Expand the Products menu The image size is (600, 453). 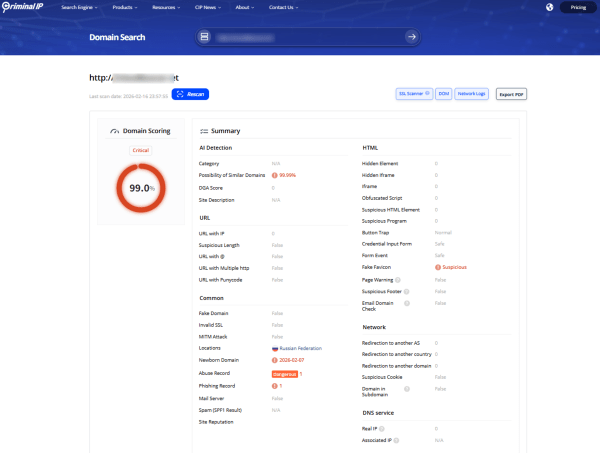125,7
